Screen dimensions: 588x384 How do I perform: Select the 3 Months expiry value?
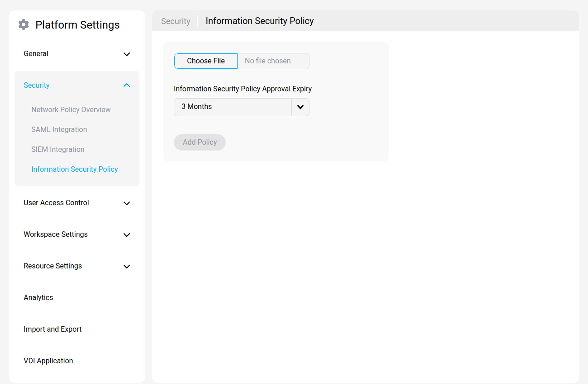pyautogui.click(x=232, y=107)
